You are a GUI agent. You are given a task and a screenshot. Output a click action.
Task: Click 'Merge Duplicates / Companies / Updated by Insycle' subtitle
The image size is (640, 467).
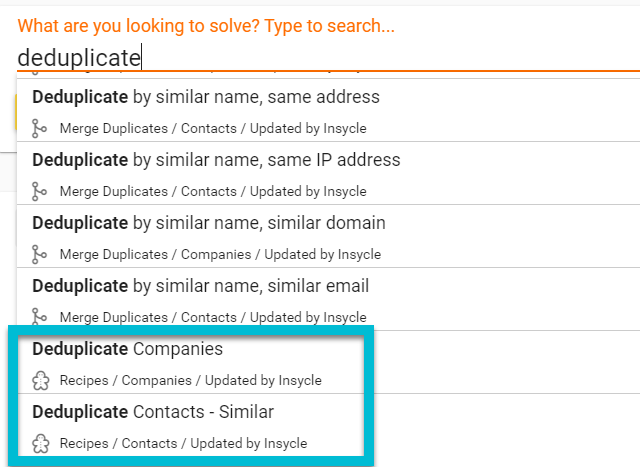tap(220, 254)
